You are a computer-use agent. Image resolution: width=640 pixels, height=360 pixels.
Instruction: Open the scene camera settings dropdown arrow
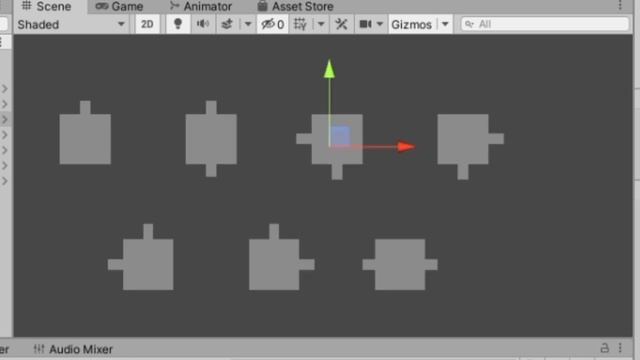click(380, 24)
